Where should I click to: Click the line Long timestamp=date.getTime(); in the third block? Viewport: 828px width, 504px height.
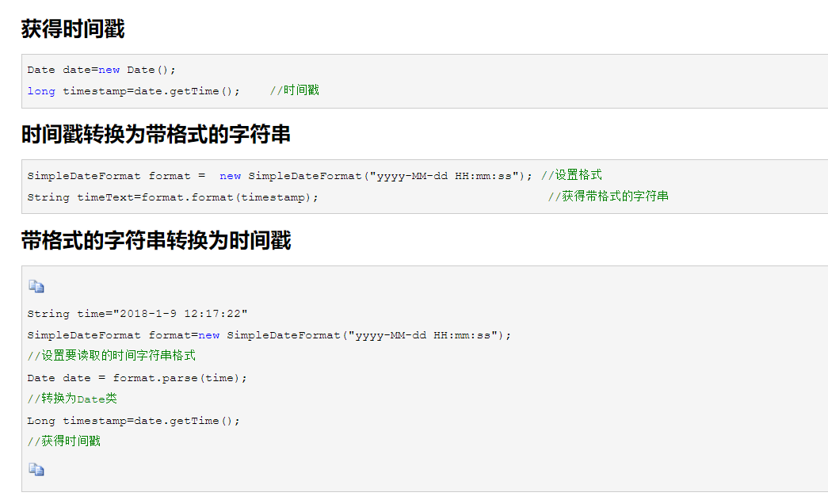[134, 421]
